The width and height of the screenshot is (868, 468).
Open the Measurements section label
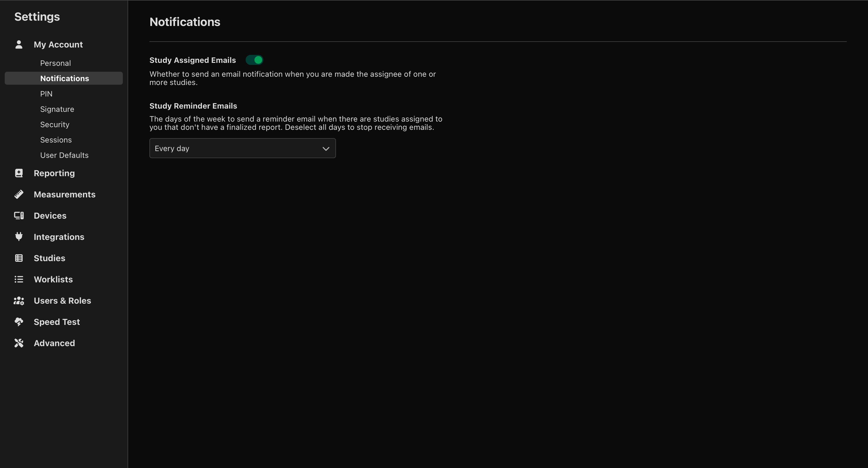[x=65, y=194]
